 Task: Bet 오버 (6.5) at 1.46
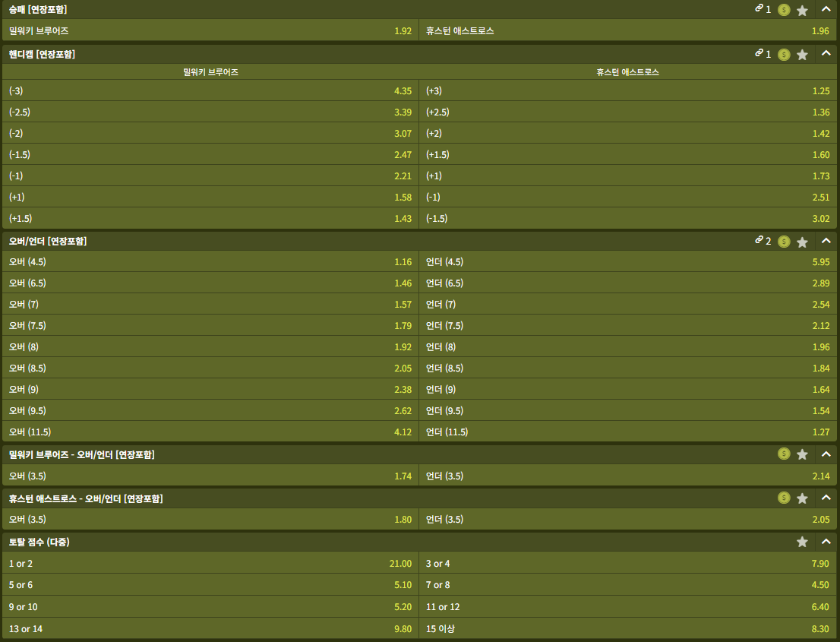coord(210,283)
